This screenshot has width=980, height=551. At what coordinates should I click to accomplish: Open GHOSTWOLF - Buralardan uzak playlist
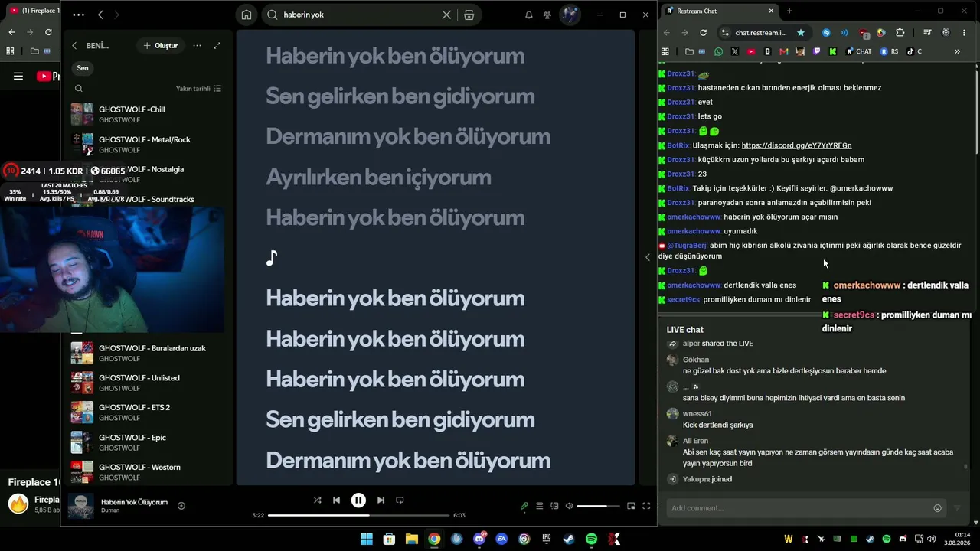click(x=145, y=353)
